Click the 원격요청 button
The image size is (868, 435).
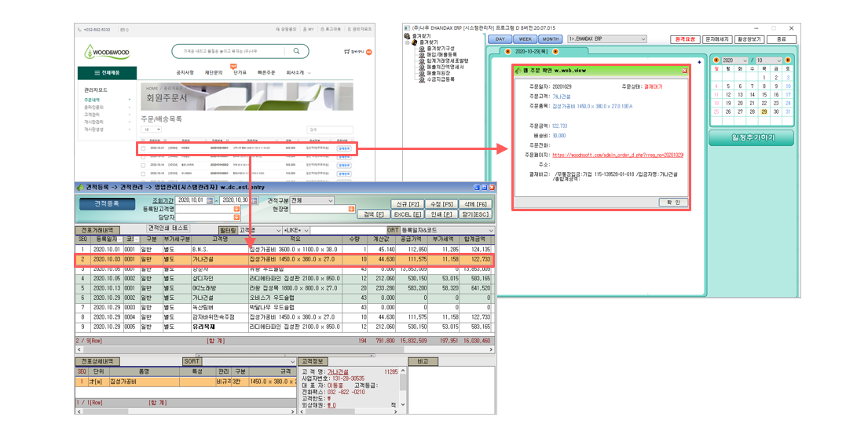point(685,39)
